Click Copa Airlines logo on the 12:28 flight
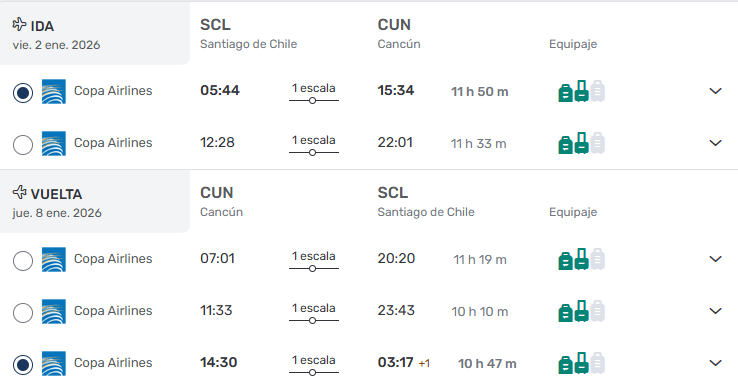Image resolution: width=738 pixels, height=388 pixels. point(54,143)
